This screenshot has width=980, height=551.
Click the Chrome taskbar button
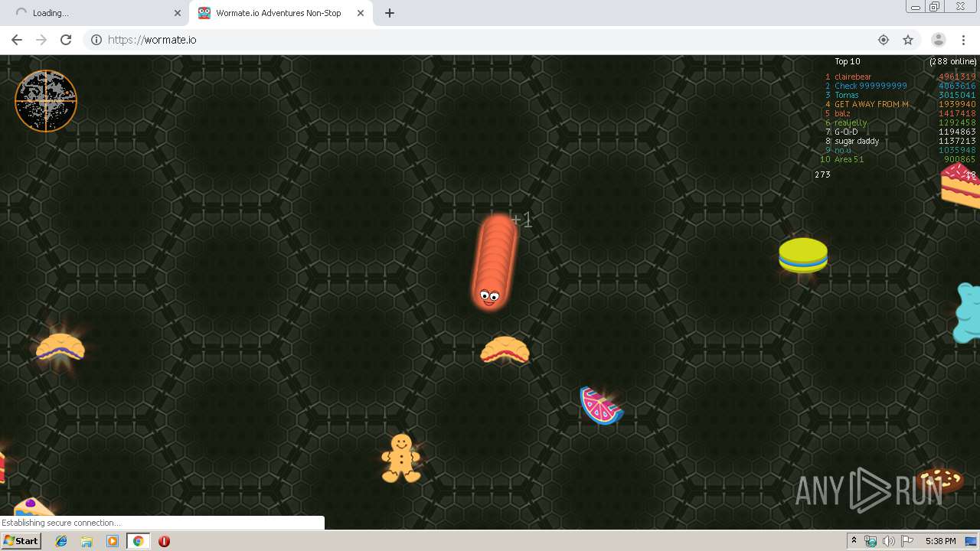pos(138,541)
